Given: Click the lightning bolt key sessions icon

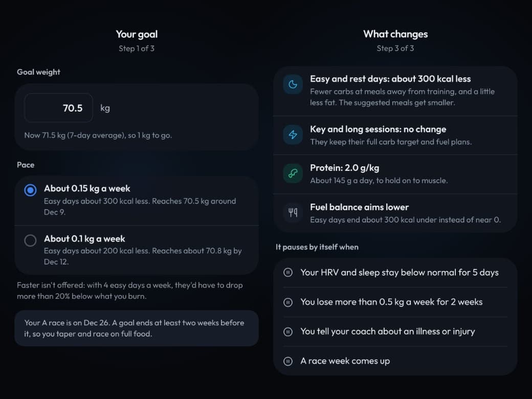Looking at the screenshot, I should pos(293,135).
